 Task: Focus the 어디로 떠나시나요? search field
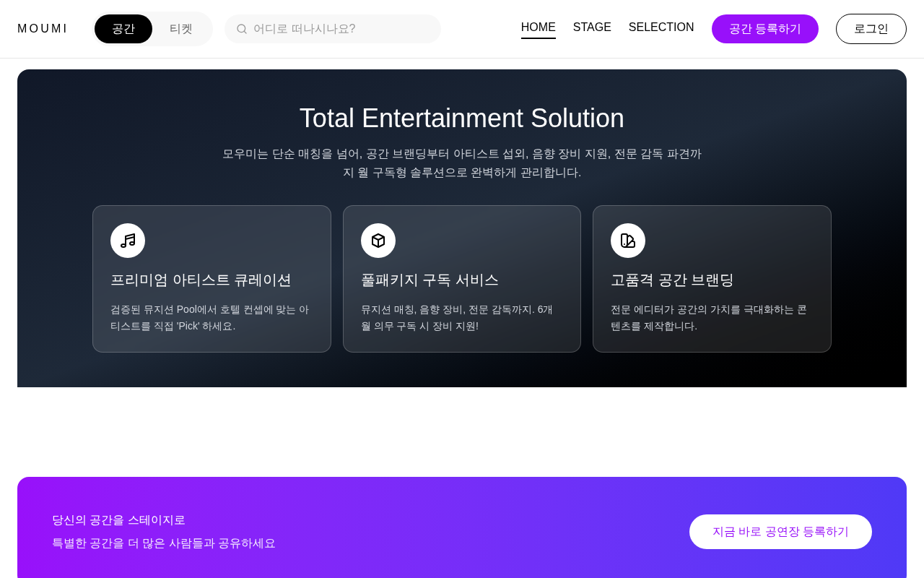(x=333, y=29)
